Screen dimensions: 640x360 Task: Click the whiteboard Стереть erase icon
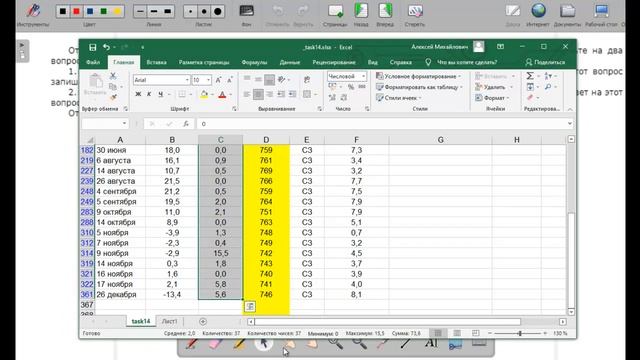click(415, 11)
